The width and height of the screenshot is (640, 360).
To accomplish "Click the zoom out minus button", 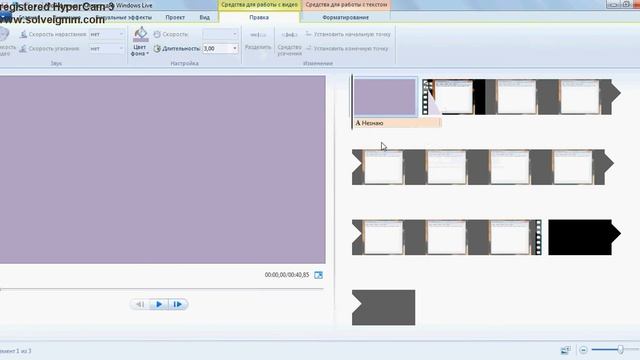I will point(583,350).
